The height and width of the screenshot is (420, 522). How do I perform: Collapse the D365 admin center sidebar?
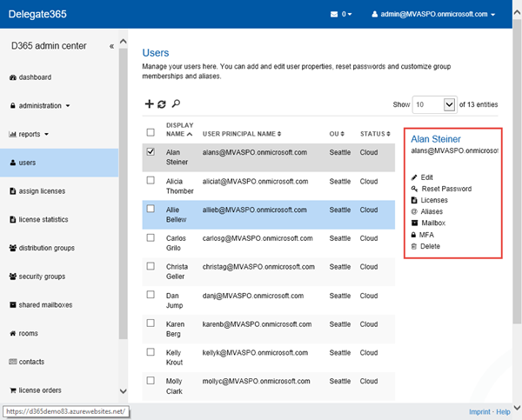coord(111,46)
